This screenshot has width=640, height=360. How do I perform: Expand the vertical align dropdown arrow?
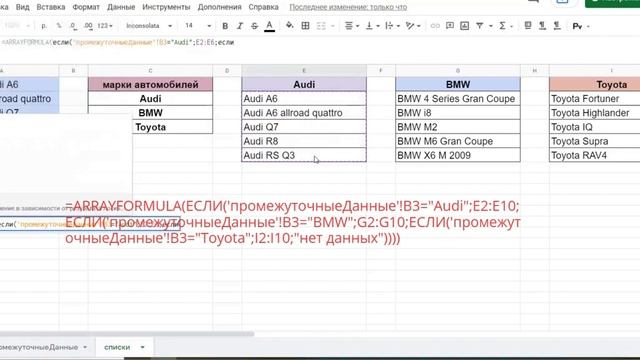[378, 26]
